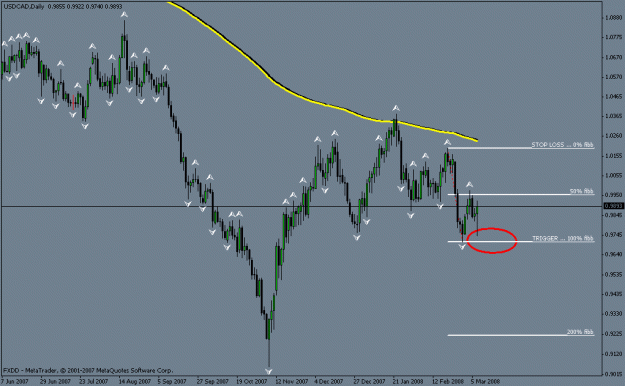This screenshot has height=386, width=625.
Task: Click the 1.0465 price axis label
Action: click(x=613, y=96)
